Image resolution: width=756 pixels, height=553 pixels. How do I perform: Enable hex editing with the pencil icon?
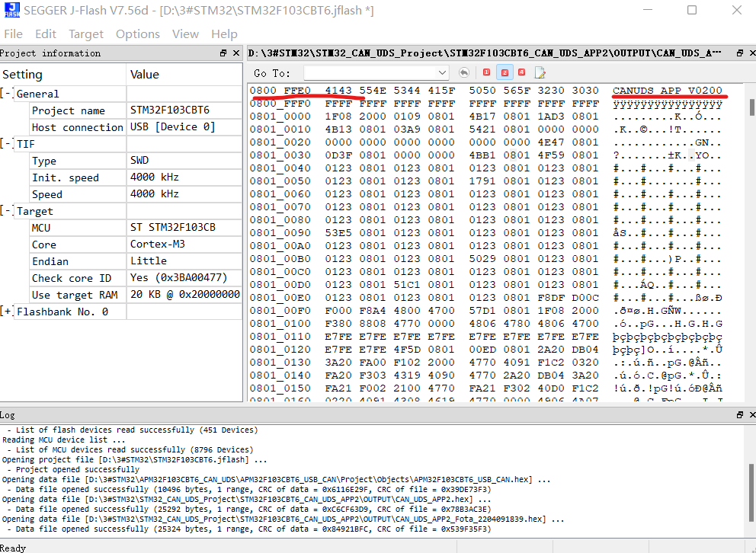540,72
